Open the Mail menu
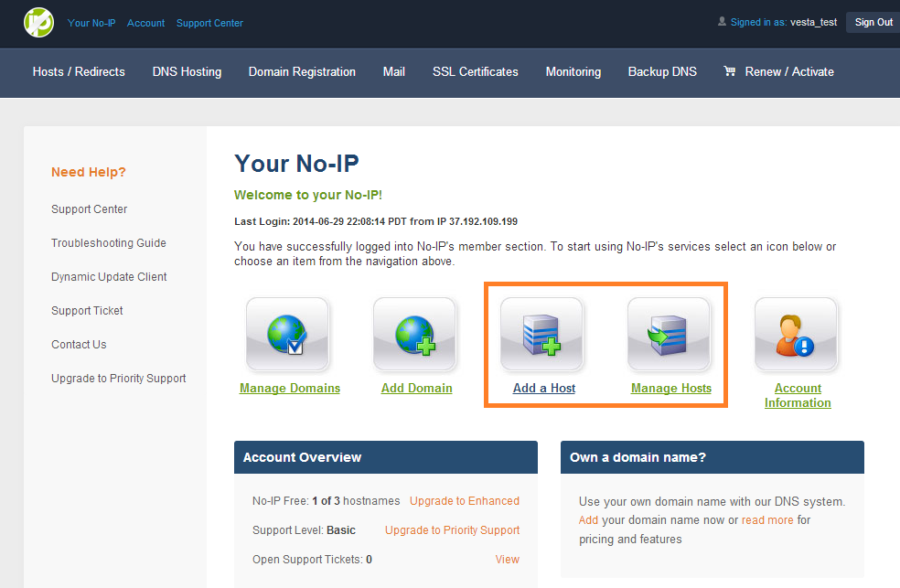 point(393,71)
